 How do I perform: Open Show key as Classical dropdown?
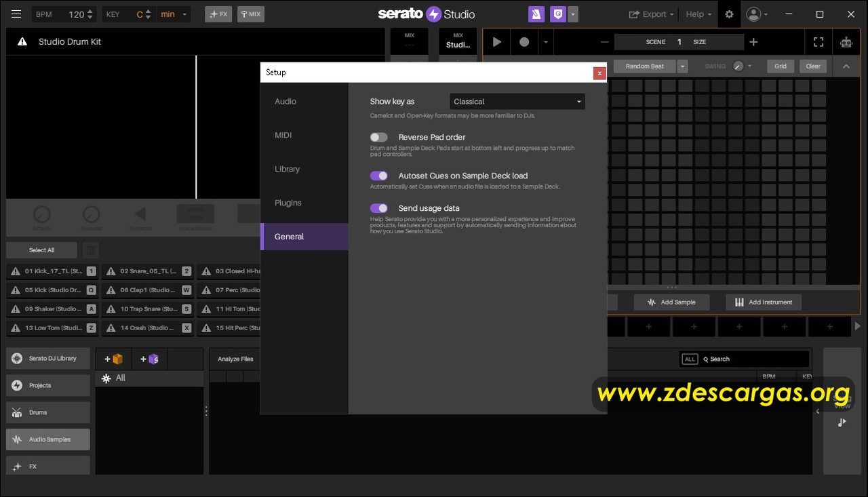(x=517, y=102)
